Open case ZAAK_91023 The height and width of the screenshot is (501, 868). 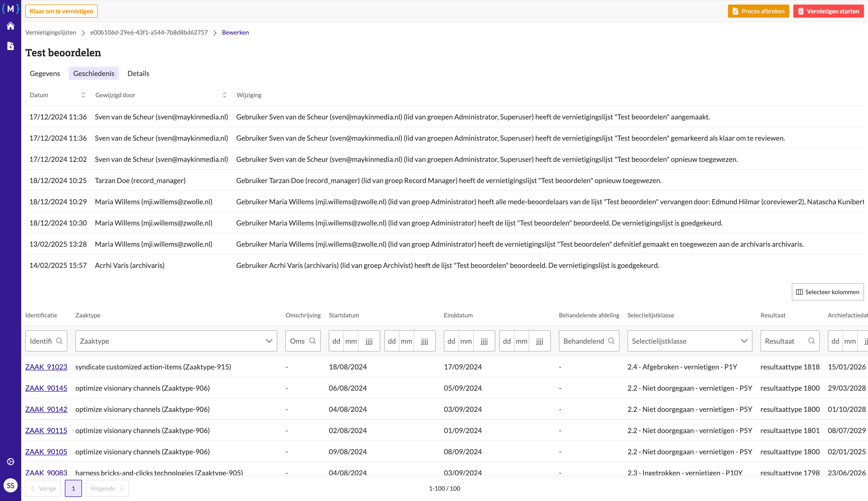[46, 367]
